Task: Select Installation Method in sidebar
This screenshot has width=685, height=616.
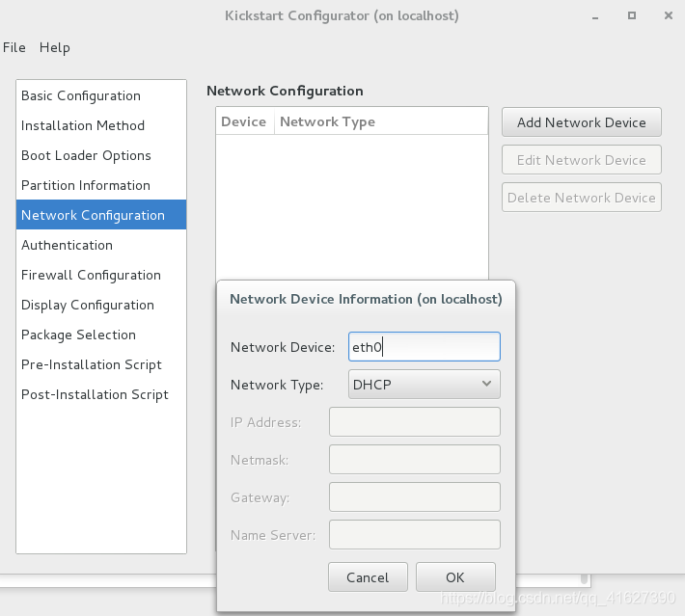Action: click(x=101, y=125)
